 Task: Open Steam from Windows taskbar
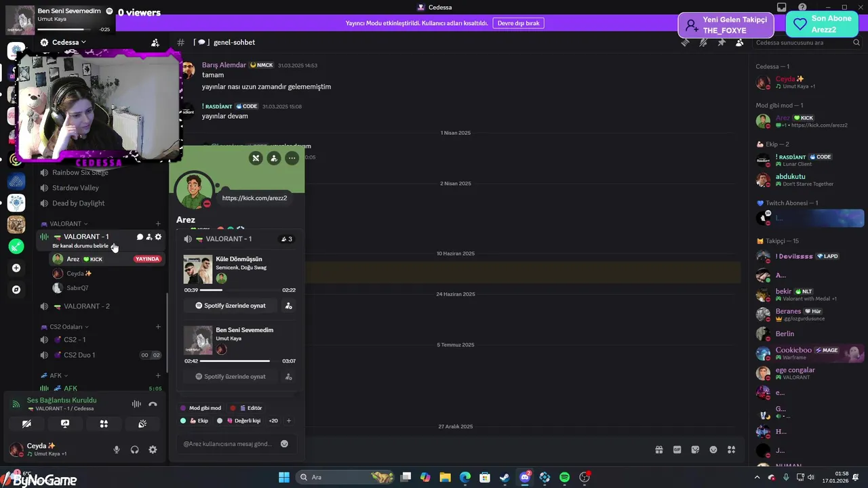pos(505,477)
